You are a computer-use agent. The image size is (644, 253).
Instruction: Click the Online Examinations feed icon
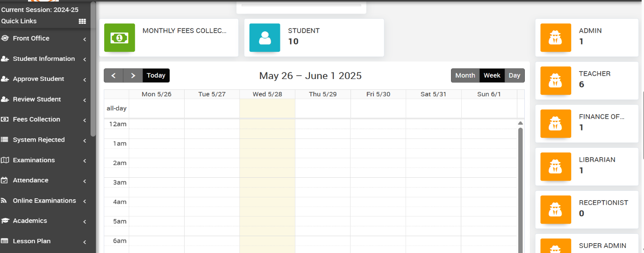(4, 201)
